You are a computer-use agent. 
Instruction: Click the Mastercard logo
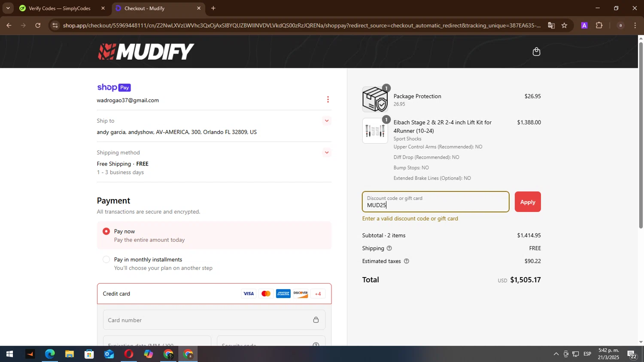266,294
